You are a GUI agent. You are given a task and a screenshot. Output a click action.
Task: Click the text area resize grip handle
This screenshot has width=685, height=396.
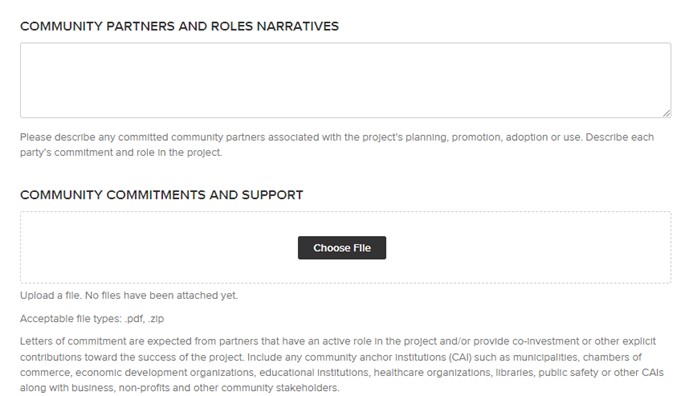pyautogui.click(x=666, y=113)
